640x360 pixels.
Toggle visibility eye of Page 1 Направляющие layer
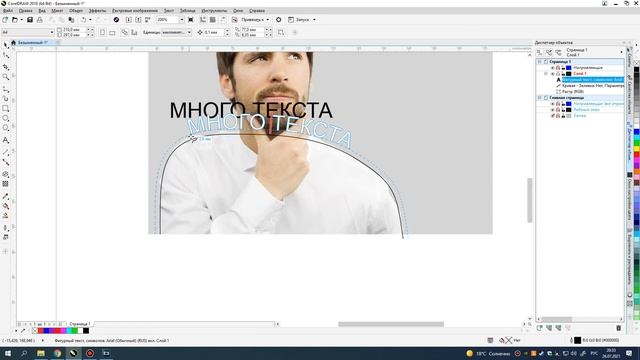click(x=553, y=68)
